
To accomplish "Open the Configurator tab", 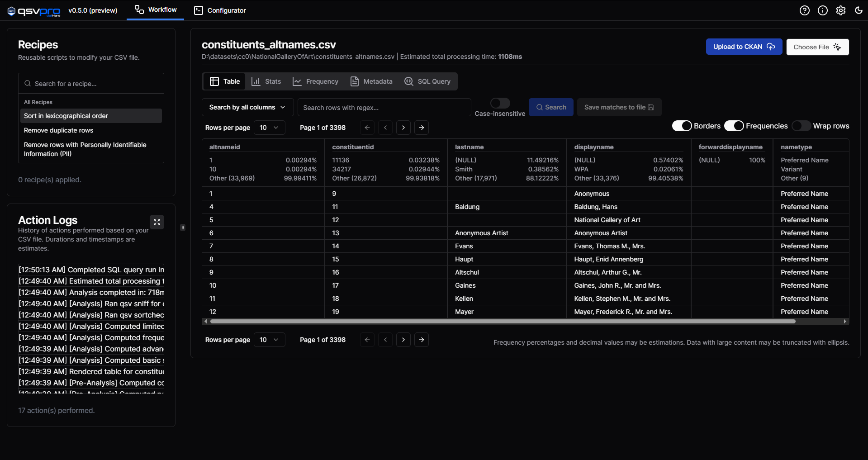I will [220, 10].
